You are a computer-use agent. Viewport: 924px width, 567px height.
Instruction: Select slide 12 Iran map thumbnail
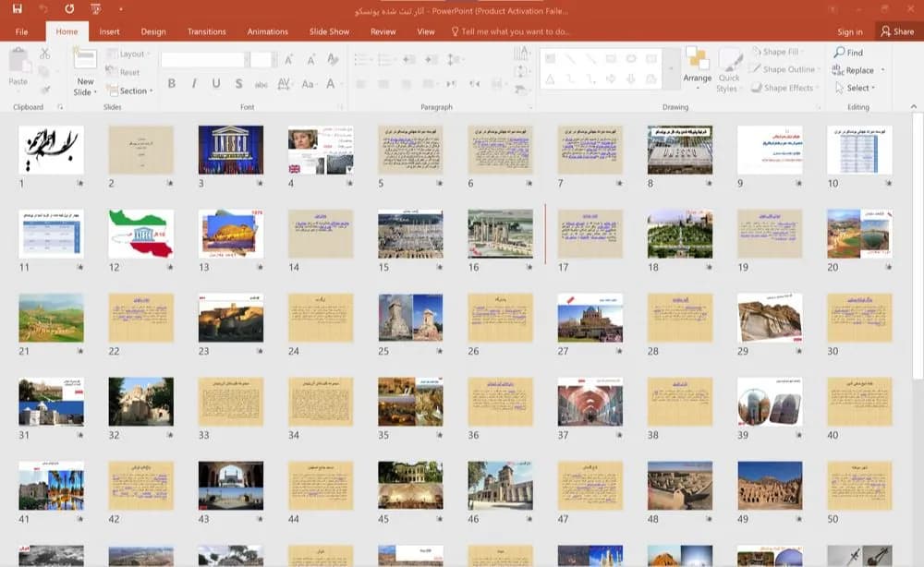click(x=140, y=234)
